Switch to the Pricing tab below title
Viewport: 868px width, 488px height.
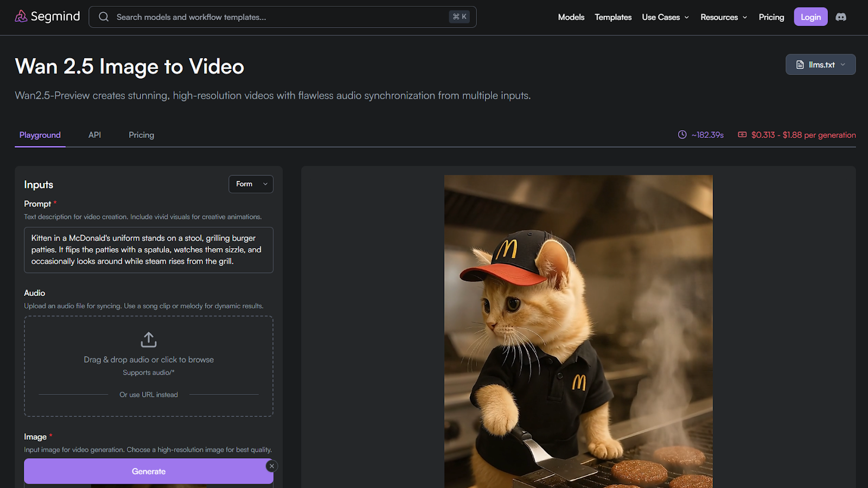point(142,135)
